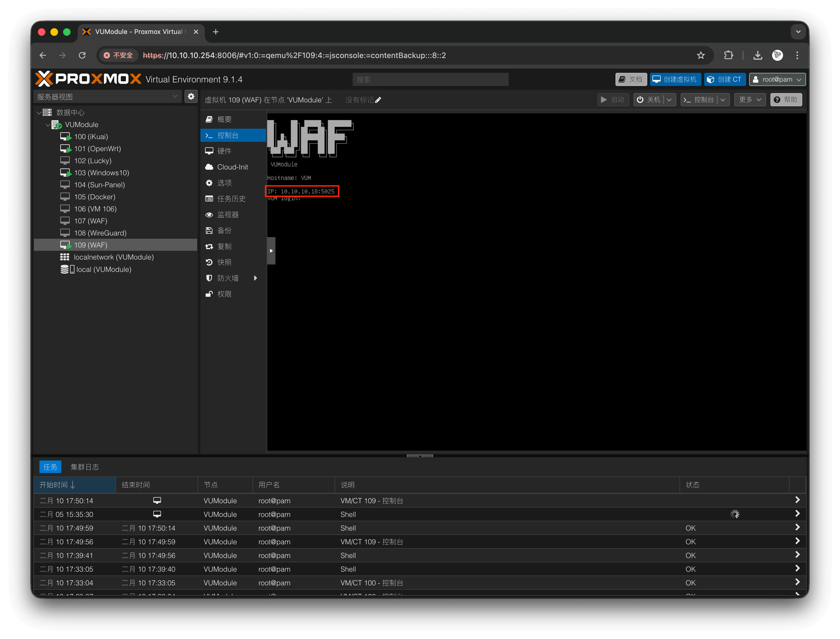This screenshot has height=639, width=840.
Task: Open Cloud-Init configuration
Action: click(232, 167)
